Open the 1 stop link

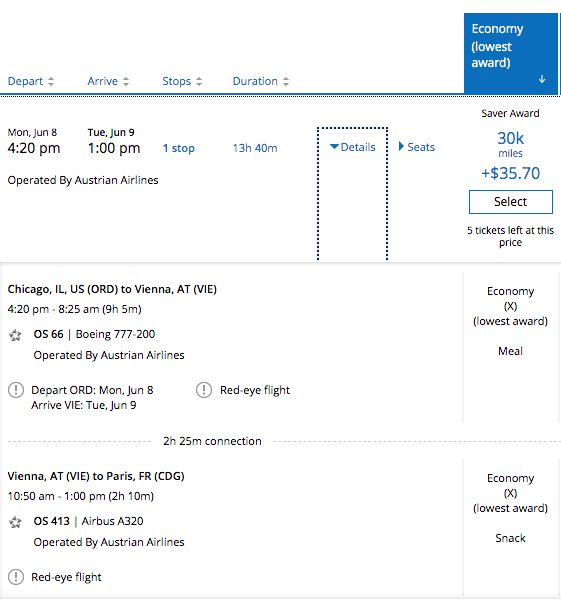coord(179,148)
